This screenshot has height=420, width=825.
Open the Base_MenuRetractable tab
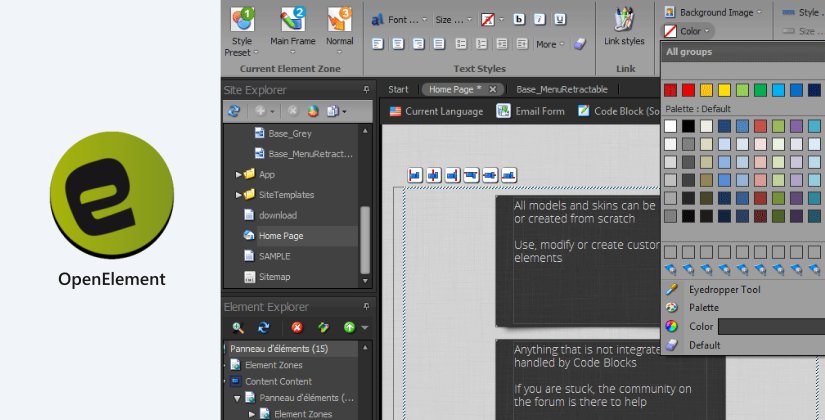561,89
